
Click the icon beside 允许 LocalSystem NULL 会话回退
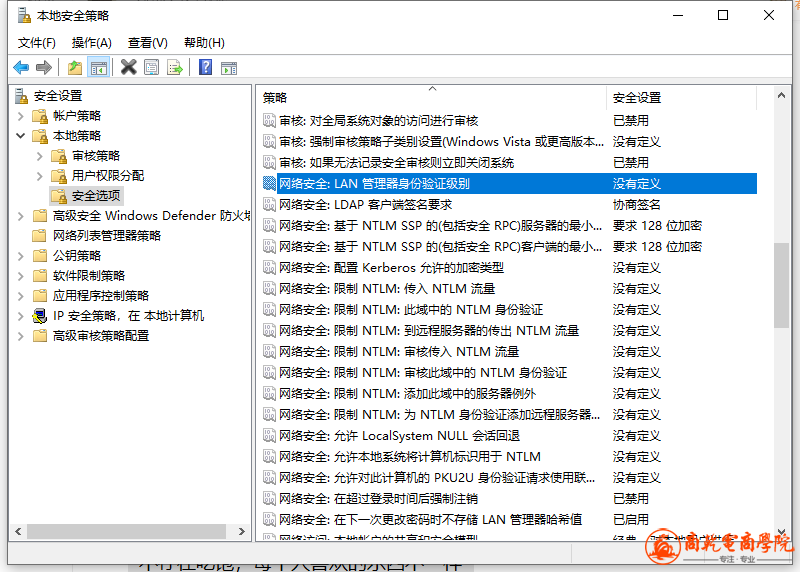(x=269, y=435)
